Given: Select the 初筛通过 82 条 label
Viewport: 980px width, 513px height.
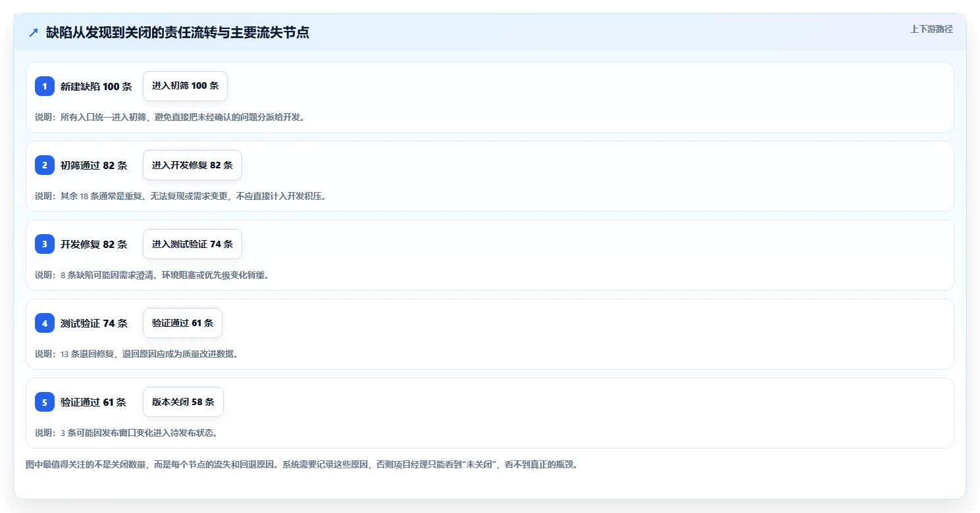Looking at the screenshot, I should pos(93,165).
